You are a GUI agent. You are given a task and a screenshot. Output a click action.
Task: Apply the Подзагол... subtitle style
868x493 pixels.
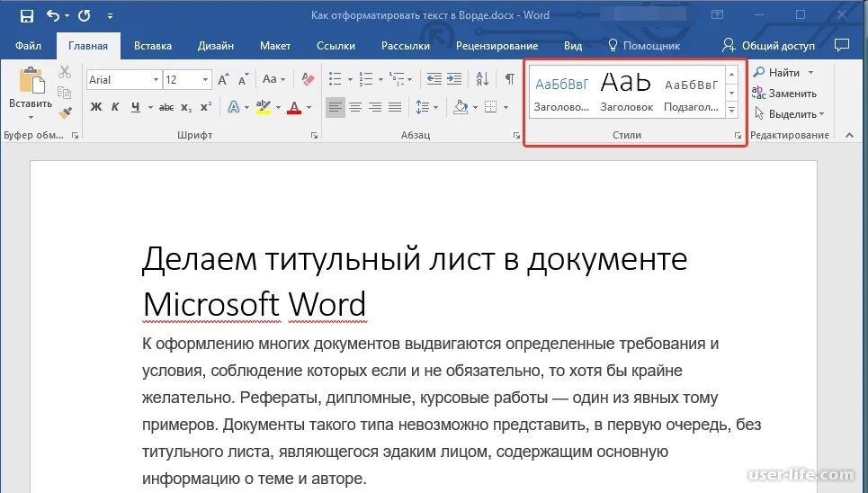[692, 92]
